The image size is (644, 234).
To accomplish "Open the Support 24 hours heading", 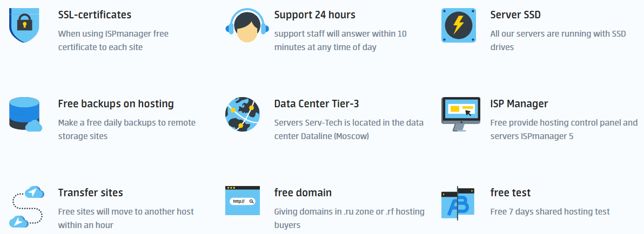I will point(314,15).
